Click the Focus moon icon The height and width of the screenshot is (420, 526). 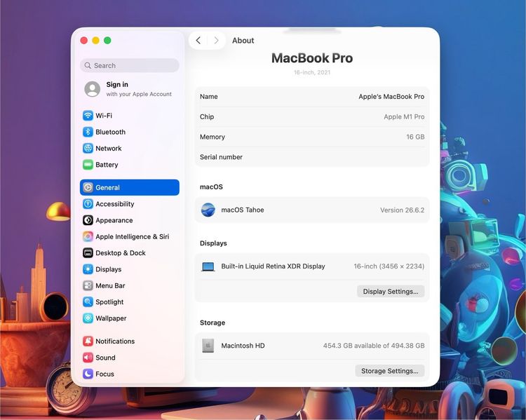tap(88, 374)
